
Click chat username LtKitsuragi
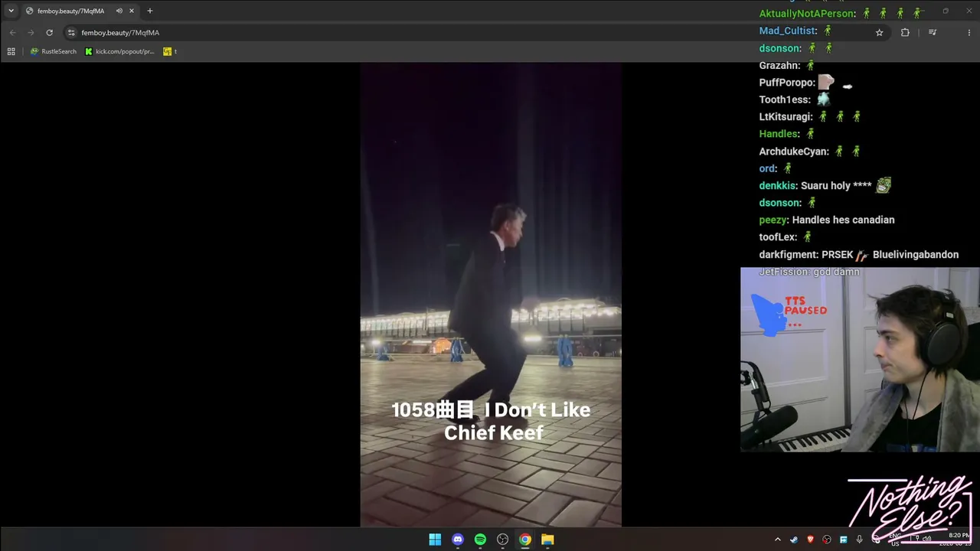click(x=786, y=117)
